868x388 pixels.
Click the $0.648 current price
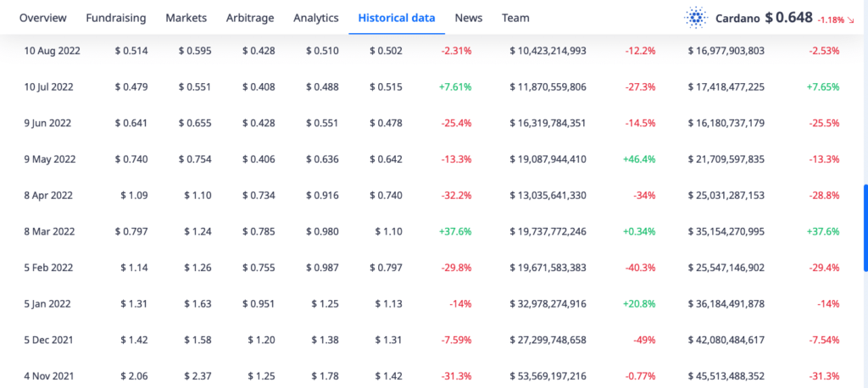[788, 18]
